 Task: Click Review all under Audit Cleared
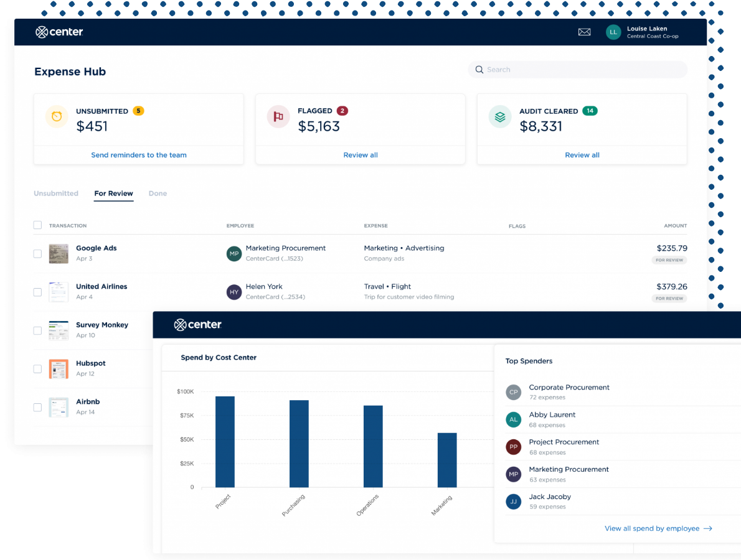click(x=582, y=155)
